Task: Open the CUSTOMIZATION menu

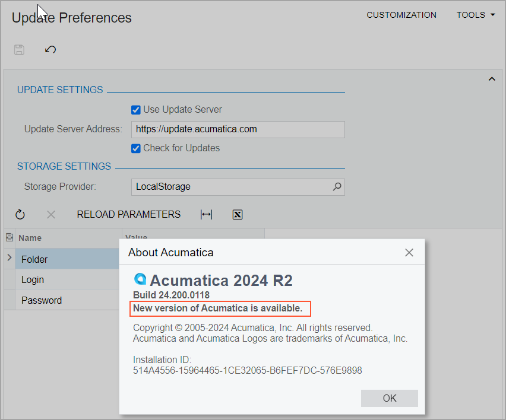Action: [401, 15]
